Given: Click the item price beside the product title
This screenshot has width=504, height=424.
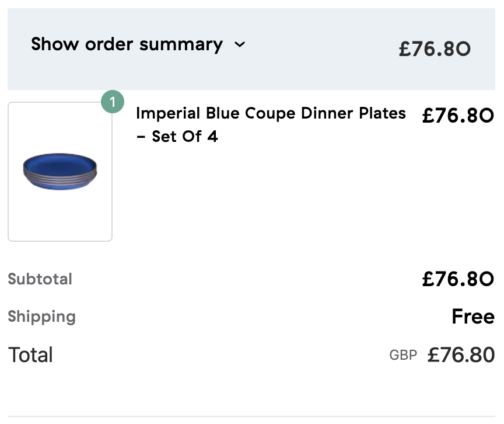Looking at the screenshot, I should pos(458,116).
